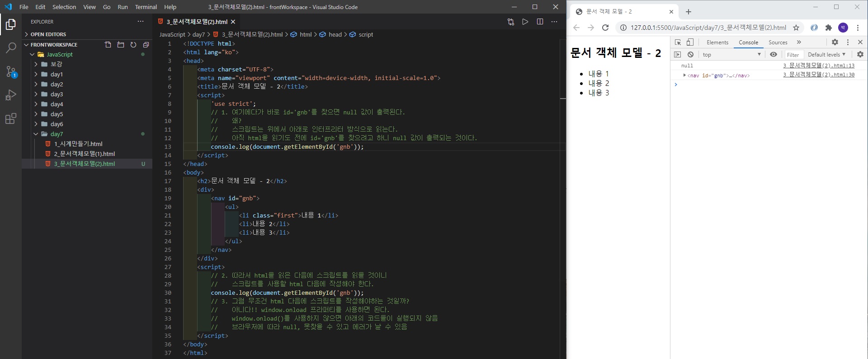Viewport: 868px width, 359px height.
Task: Split the editor to the right
Action: [540, 22]
